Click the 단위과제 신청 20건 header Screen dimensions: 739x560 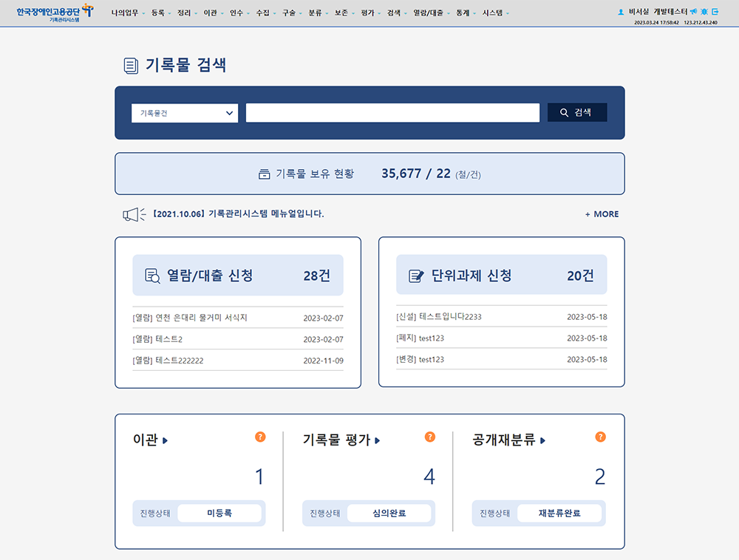(x=502, y=275)
